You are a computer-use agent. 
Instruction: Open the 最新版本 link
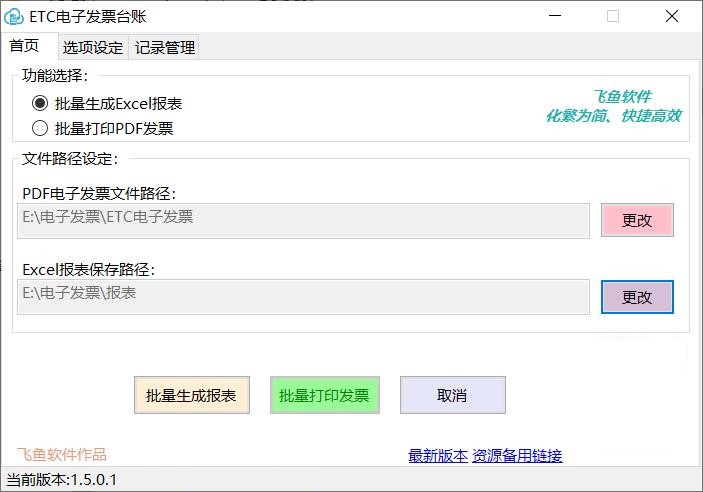coord(437,456)
